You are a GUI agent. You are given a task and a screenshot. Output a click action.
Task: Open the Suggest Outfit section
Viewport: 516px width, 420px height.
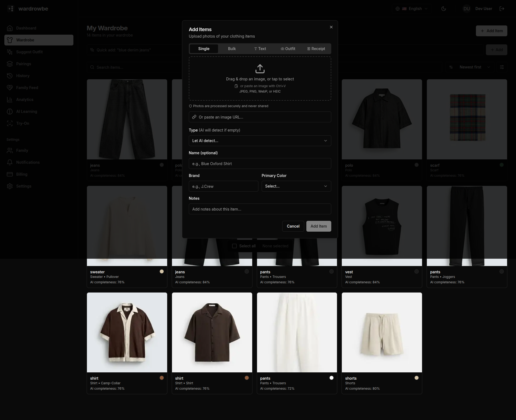point(29,52)
